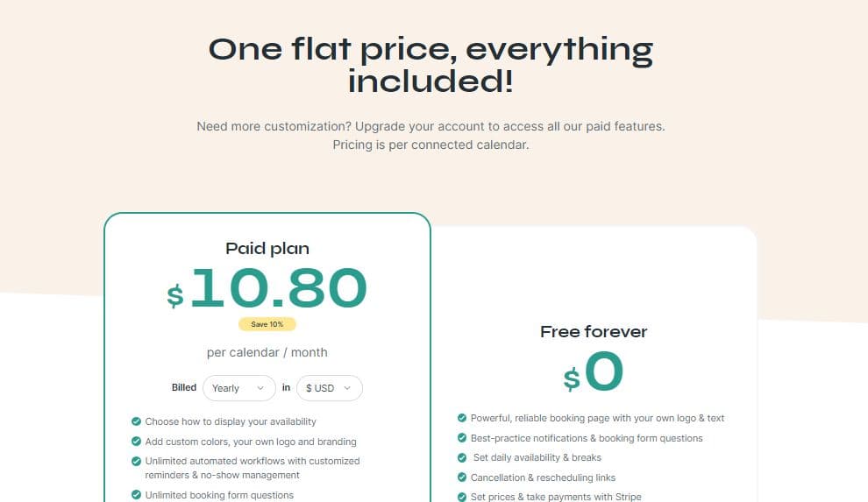Click the 'Paid plan' heading

click(x=267, y=249)
